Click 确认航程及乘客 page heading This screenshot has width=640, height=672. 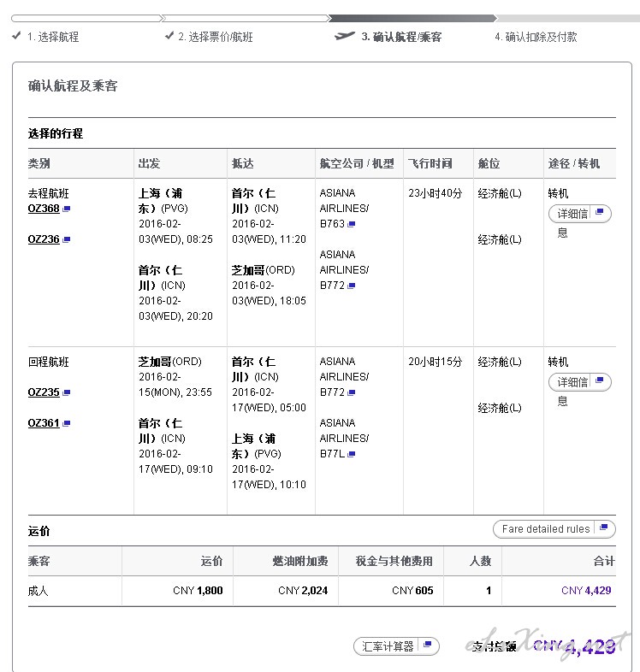pyautogui.click(x=73, y=85)
